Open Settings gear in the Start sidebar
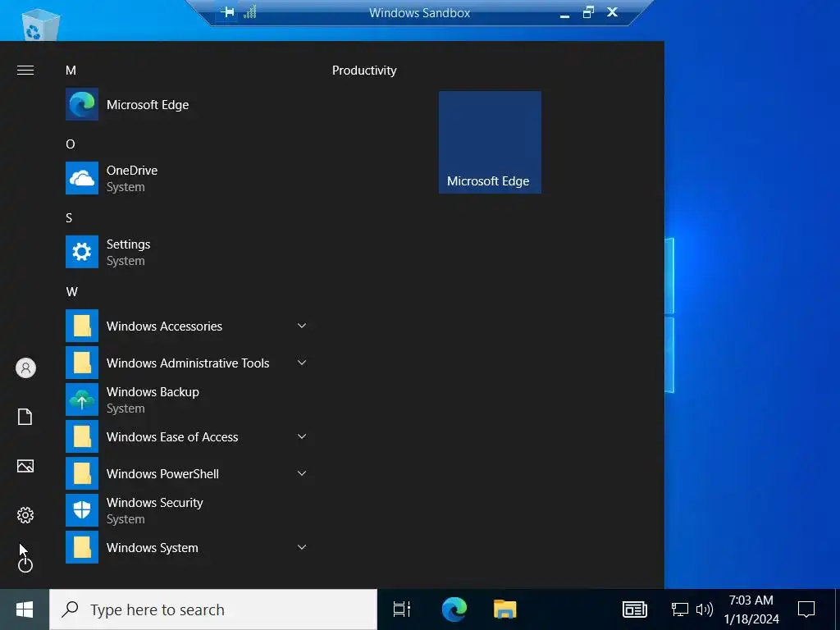This screenshot has height=630, width=840. (25, 515)
